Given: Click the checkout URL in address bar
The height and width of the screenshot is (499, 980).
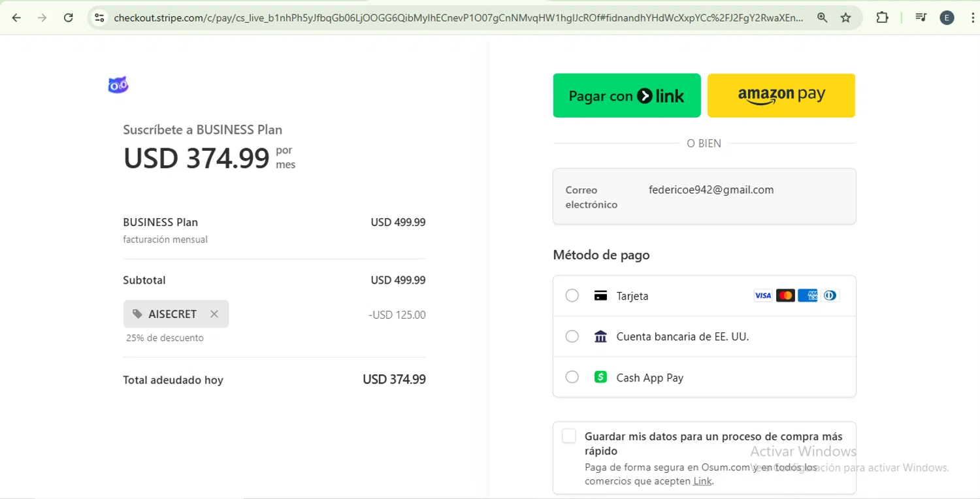Looking at the screenshot, I should (459, 18).
